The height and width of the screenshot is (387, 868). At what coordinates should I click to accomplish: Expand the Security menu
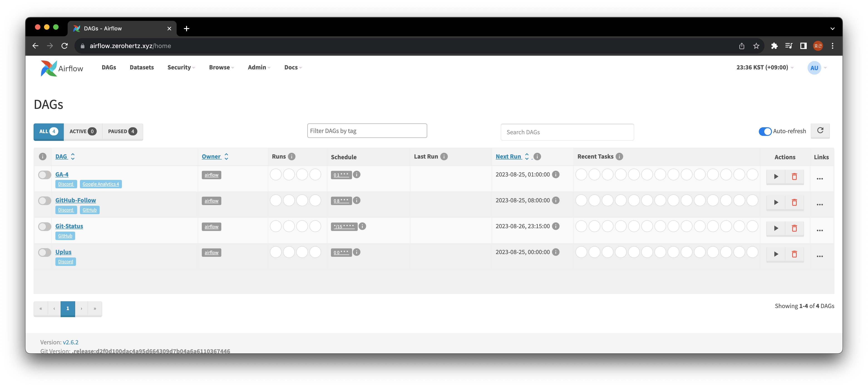click(181, 67)
